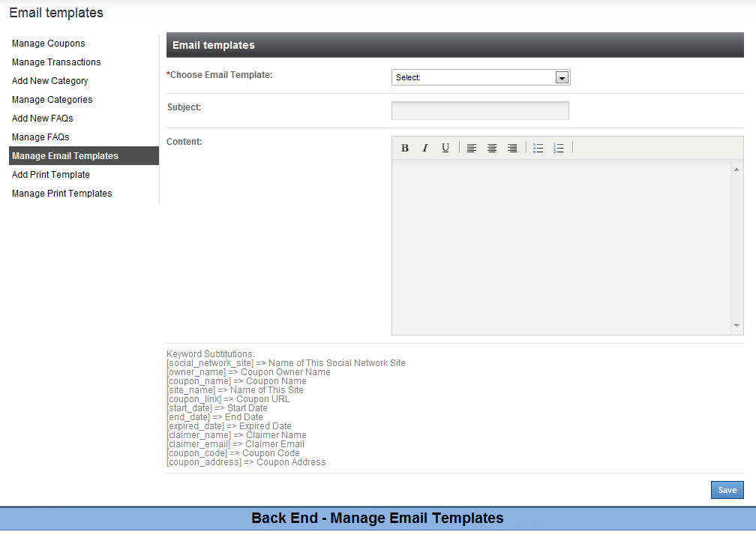The height and width of the screenshot is (535, 756).
Task: Insert a bulleted list
Action: (x=538, y=148)
